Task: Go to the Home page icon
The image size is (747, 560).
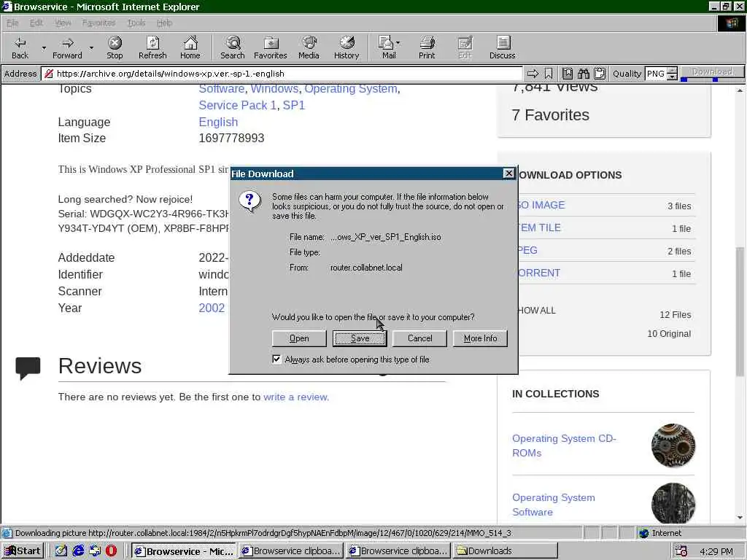Action: point(190,47)
